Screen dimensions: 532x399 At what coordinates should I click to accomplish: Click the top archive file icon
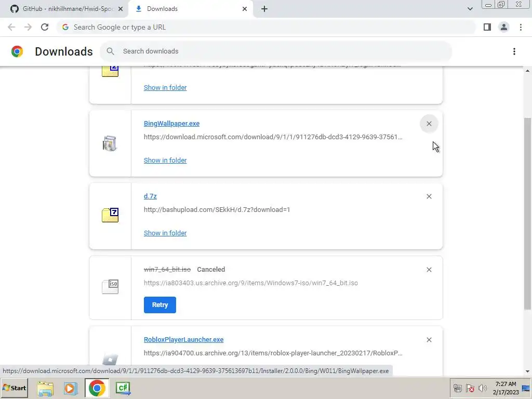(110, 71)
